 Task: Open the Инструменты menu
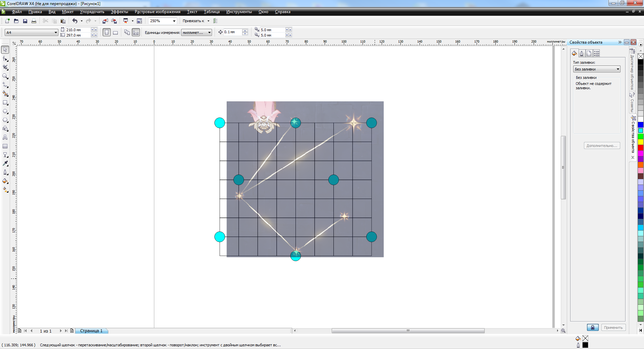(239, 12)
